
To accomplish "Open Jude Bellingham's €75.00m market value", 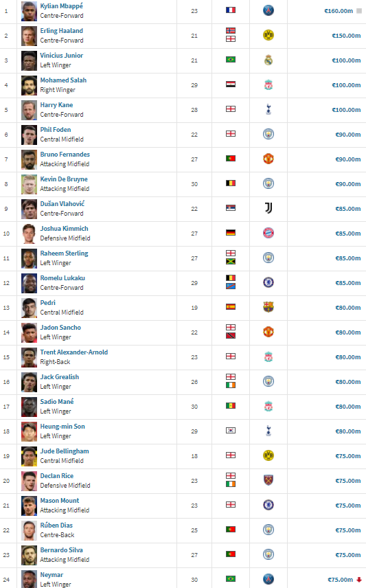I will click(347, 456).
